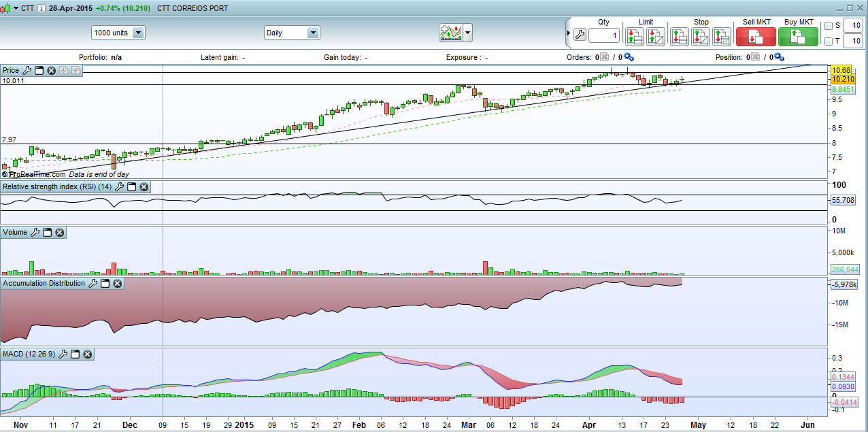The height and width of the screenshot is (432, 868).
Task: Click the indicators chart icon in toolbar
Action: coord(450,33)
